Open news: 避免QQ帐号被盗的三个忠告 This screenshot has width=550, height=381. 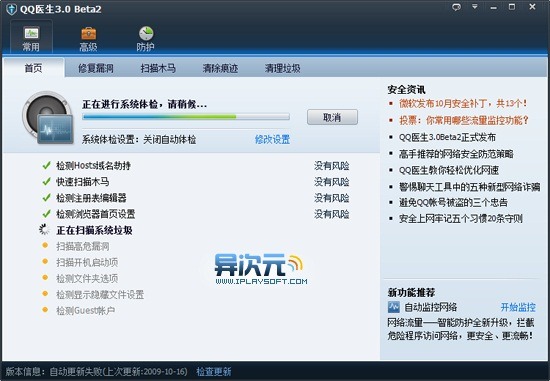(x=453, y=202)
